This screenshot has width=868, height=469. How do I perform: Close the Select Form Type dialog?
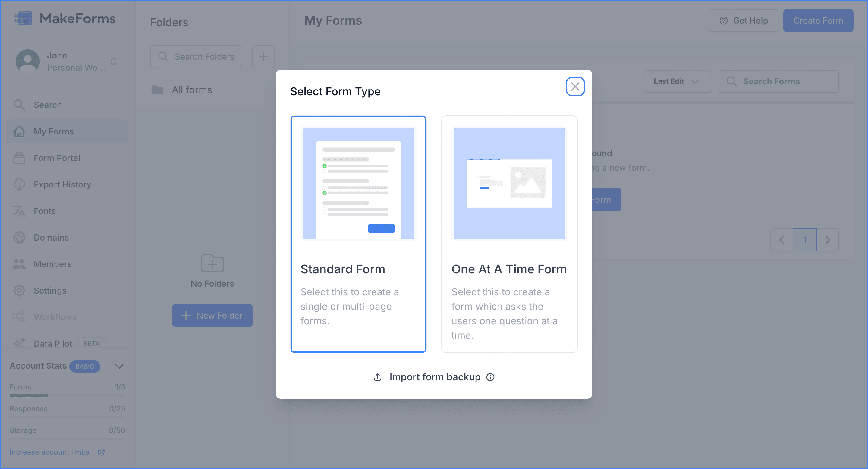point(575,87)
